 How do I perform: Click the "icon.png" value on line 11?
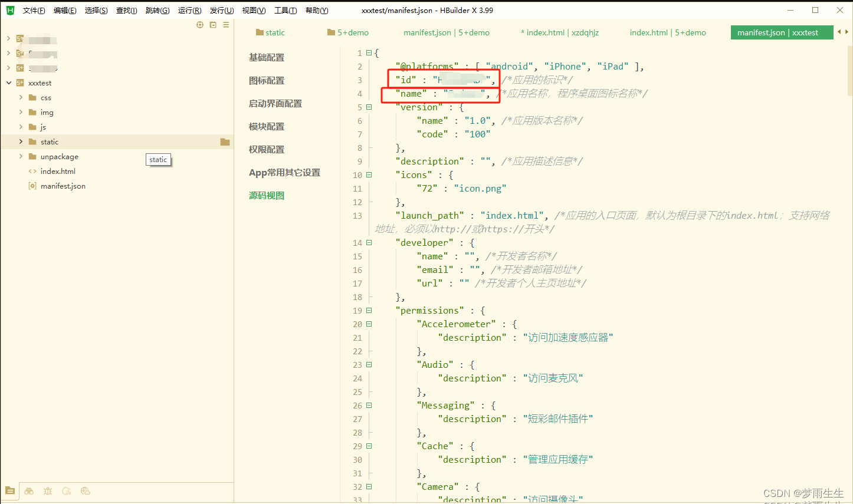coord(480,189)
